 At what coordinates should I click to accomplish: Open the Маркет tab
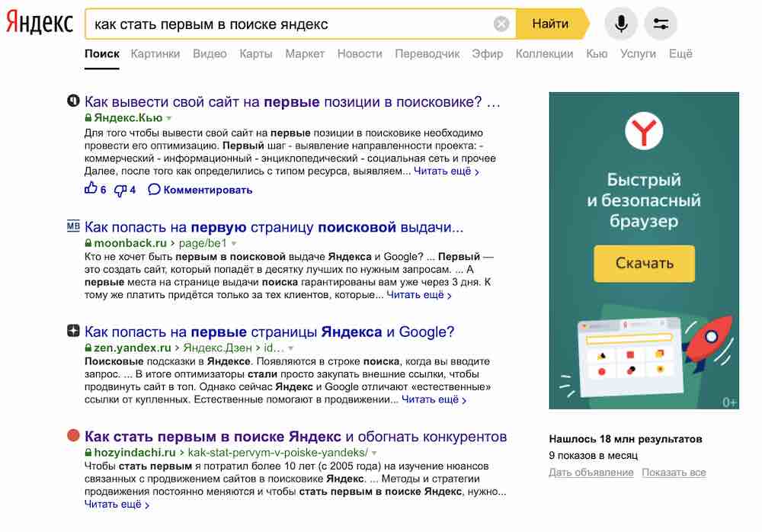pyautogui.click(x=305, y=53)
